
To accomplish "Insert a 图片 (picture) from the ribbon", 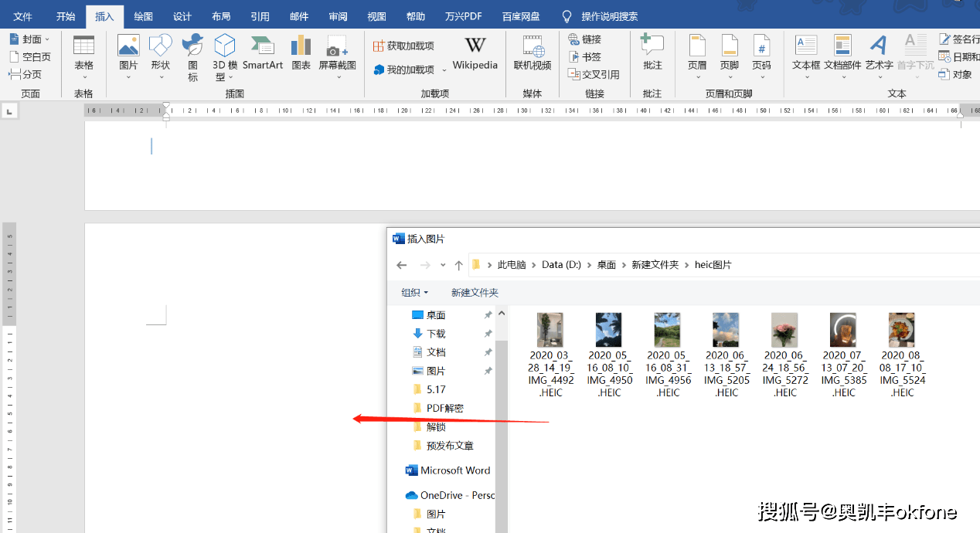I will (128, 53).
